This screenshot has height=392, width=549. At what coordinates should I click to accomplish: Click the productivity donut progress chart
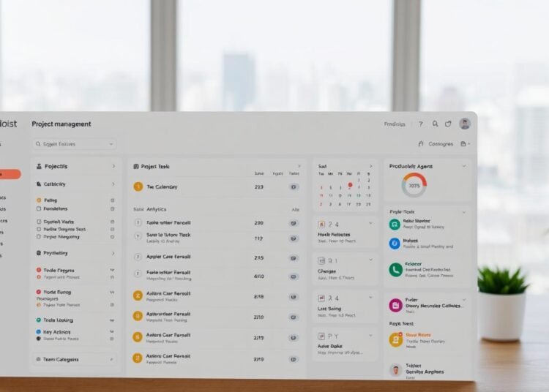[414, 185]
